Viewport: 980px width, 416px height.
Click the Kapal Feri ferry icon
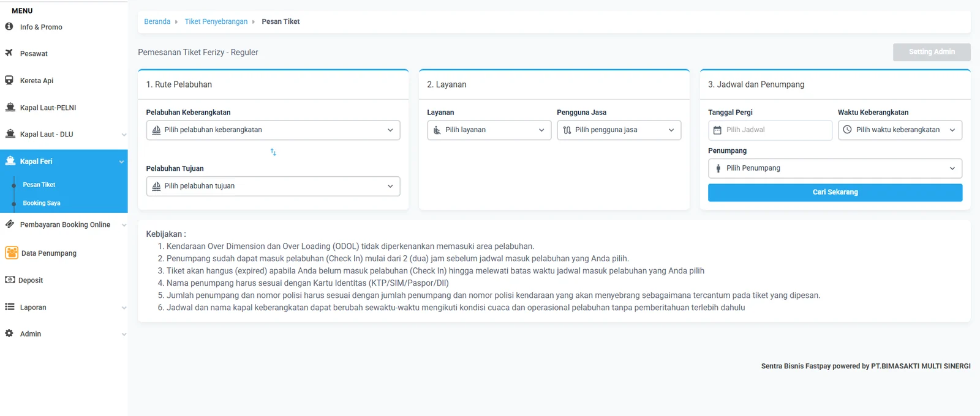tap(10, 161)
